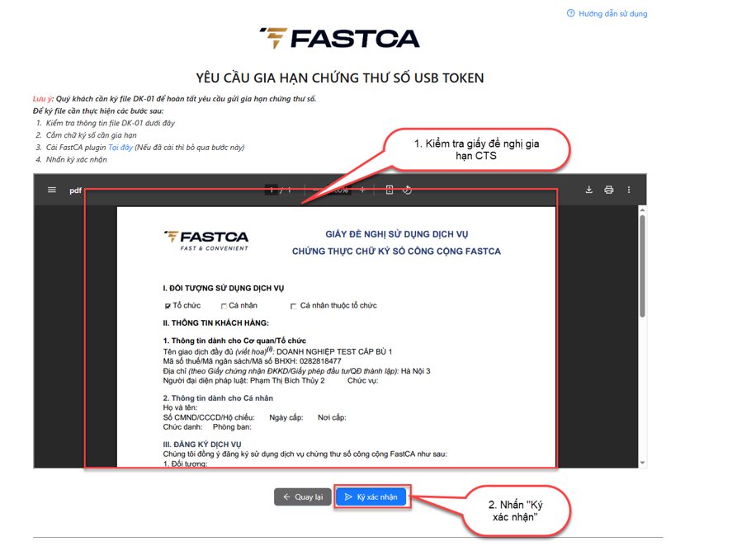Click the FastCA logo at top

tap(339, 38)
